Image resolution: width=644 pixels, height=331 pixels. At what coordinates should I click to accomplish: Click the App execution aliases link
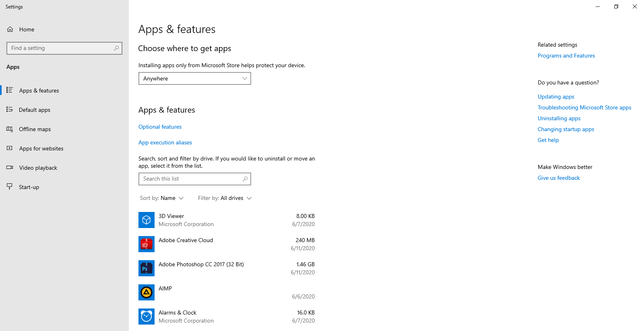click(165, 142)
